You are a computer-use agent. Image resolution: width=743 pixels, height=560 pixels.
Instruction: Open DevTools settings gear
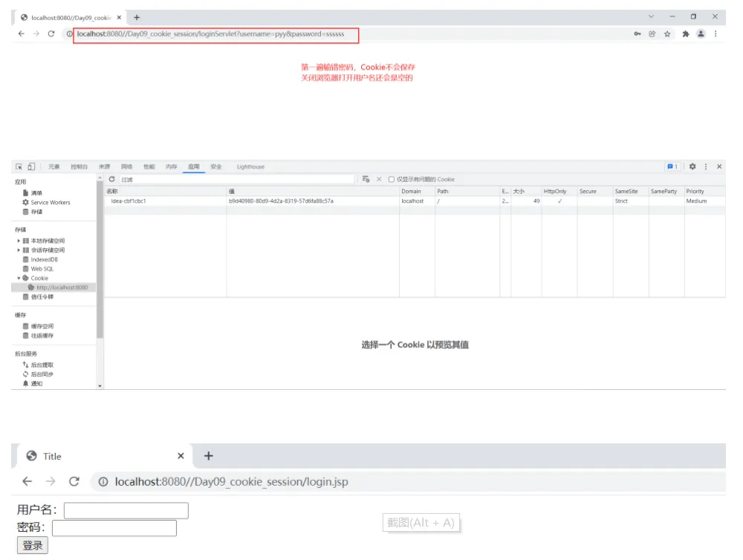click(x=692, y=167)
